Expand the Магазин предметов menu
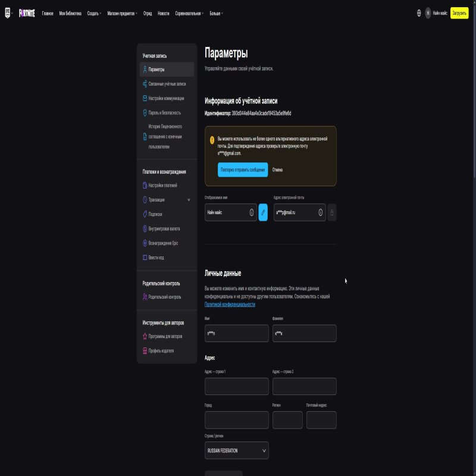The image size is (476, 476). 122,13
